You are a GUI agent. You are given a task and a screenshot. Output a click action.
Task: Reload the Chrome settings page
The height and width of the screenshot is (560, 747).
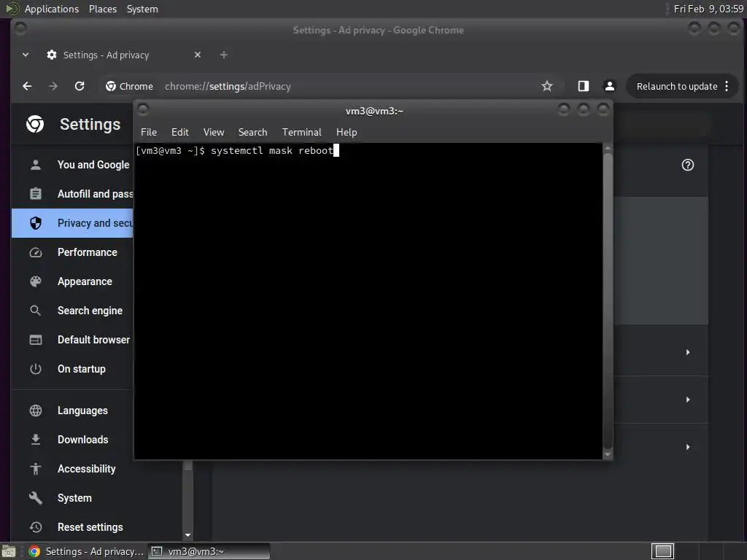pyautogui.click(x=80, y=86)
